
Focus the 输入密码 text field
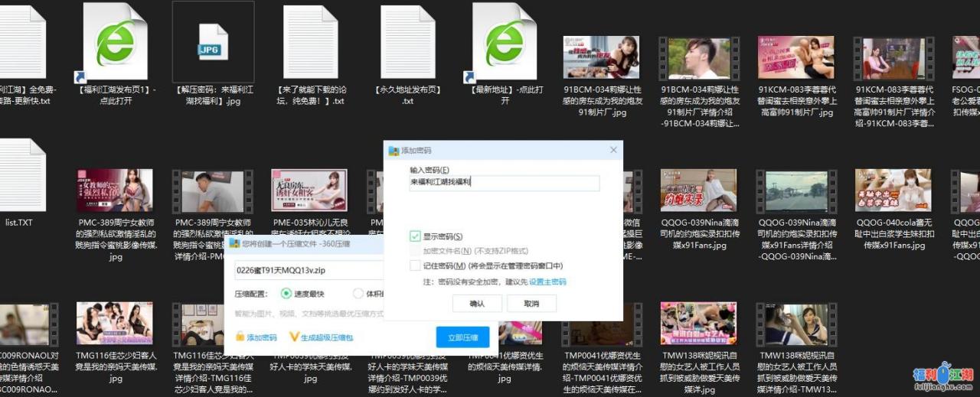click(504, 183)
